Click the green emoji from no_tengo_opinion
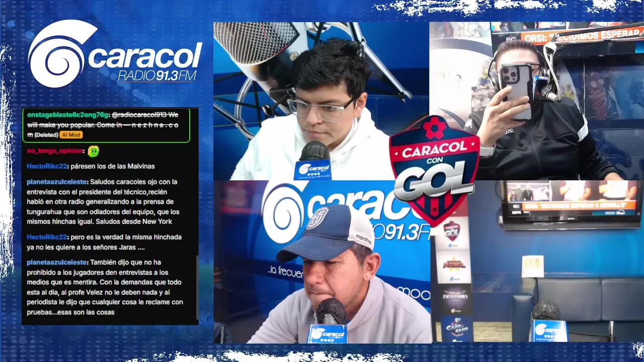Viewport: 644px width, 362px height. point(93,150)
